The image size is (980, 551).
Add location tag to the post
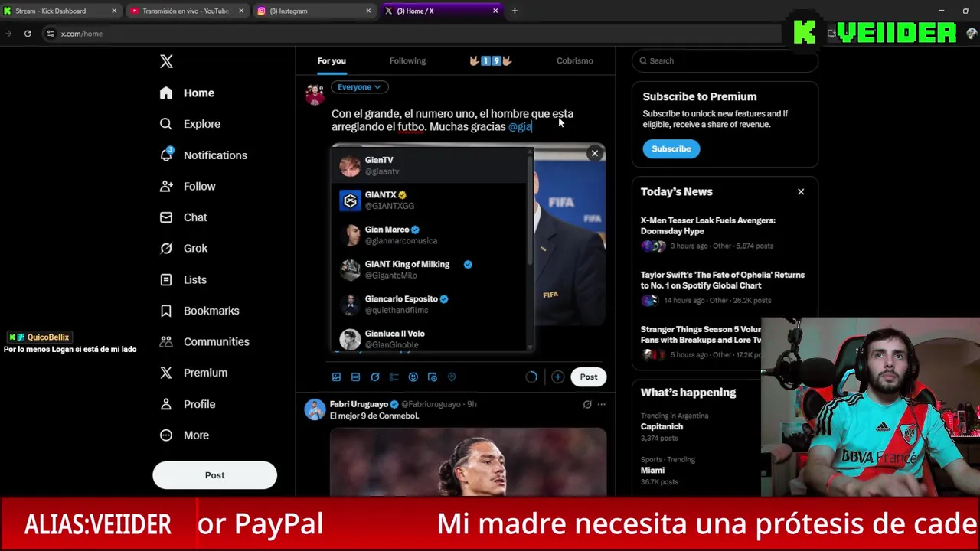coord(452,377)
